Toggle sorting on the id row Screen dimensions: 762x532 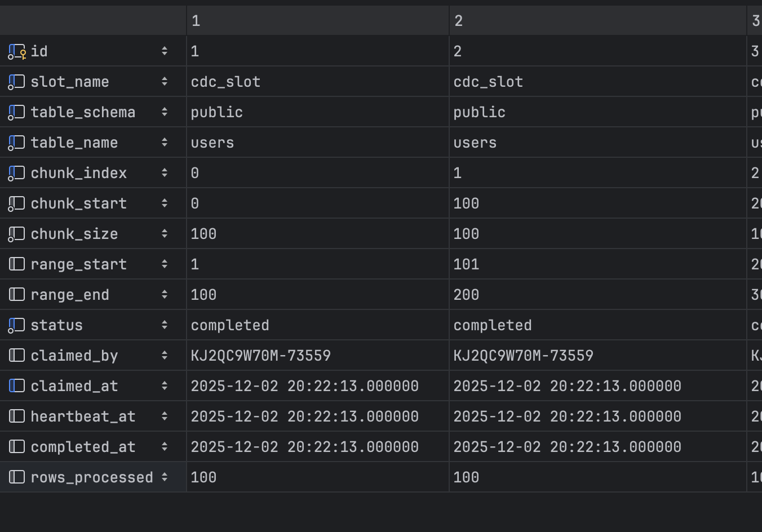164,51
